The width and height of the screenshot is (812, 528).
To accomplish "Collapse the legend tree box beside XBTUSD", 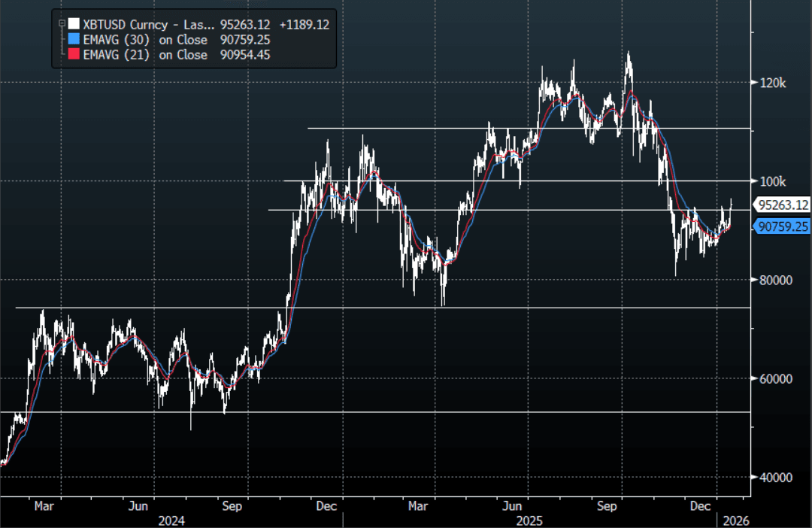I will pos(62,23).
